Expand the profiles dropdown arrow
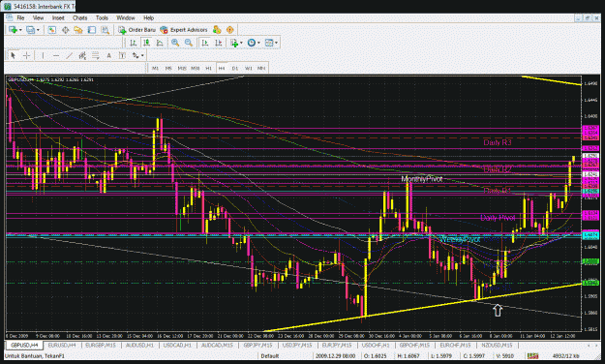The height and width of the screenshot is (364, 605). pyautogui.click(x=38, y=30)
